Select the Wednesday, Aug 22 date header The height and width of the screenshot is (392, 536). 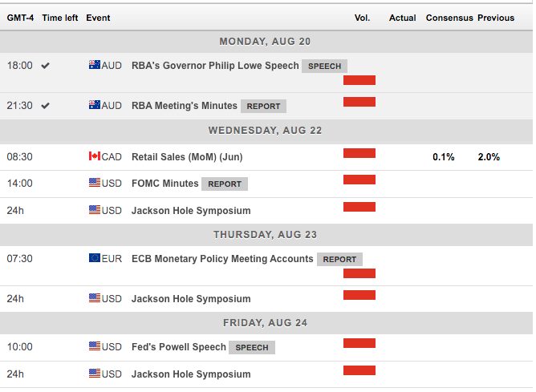[x=264, y=130]
